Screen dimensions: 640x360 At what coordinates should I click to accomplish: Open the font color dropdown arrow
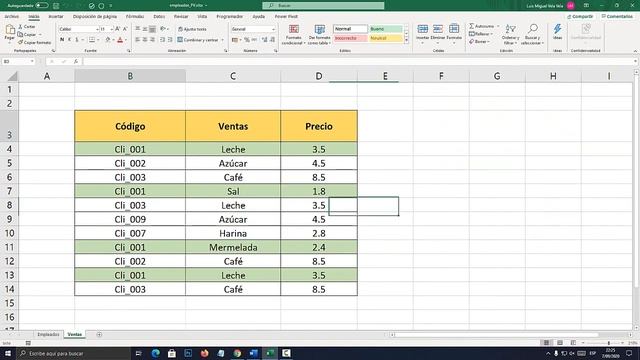126,40
